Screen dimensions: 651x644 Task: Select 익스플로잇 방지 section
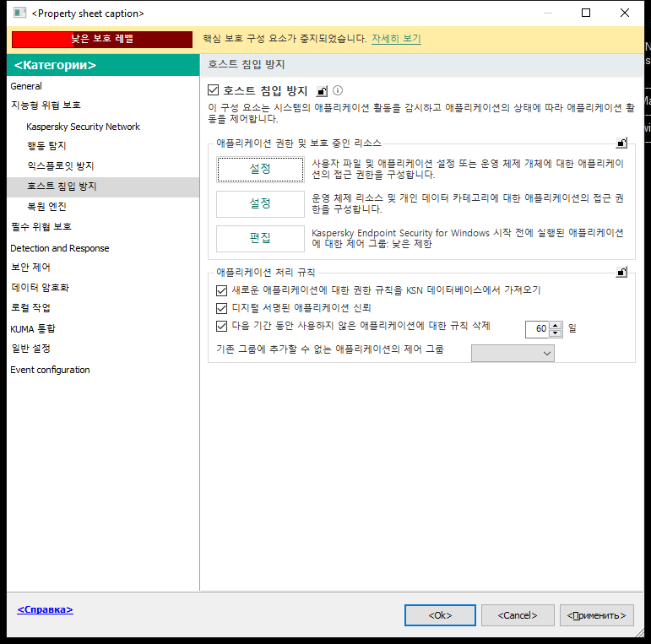point(61,166)
